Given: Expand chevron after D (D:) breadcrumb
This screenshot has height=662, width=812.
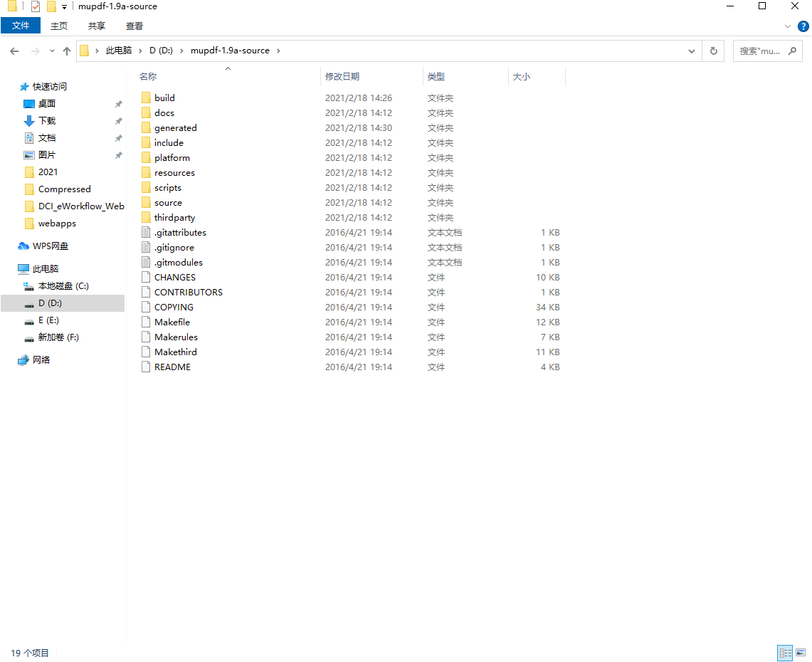Looking at the screenshot, I should 181,51.
